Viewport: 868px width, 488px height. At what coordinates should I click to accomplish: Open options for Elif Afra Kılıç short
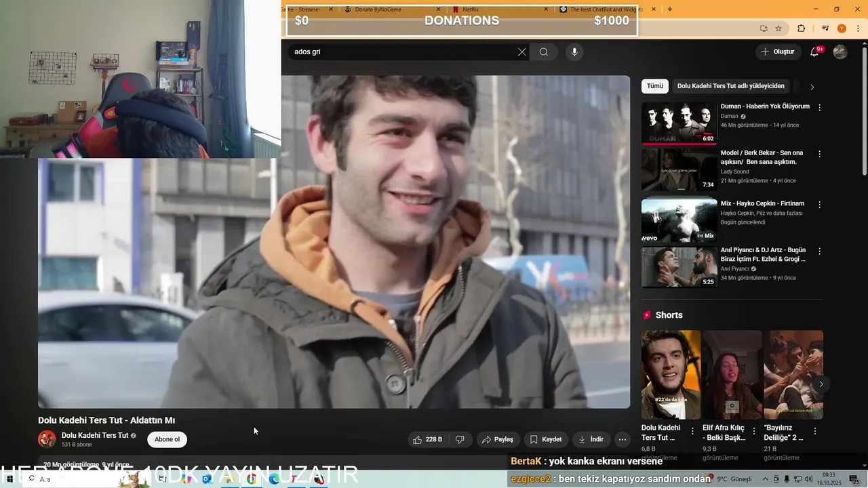click(754, 431)
